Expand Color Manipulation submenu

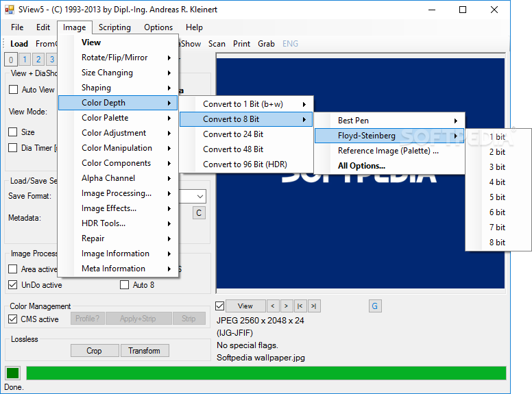click(x=118, y=148)
